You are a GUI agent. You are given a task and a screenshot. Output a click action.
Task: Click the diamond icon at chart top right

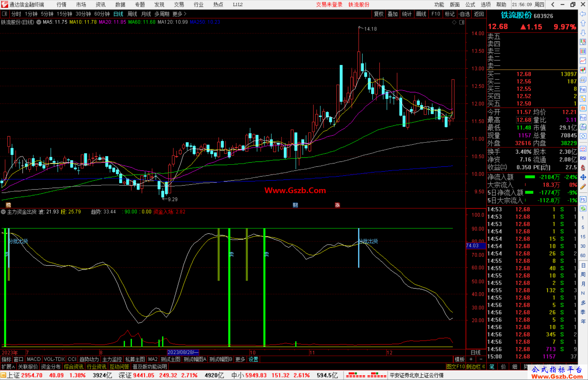click(454, 22)
